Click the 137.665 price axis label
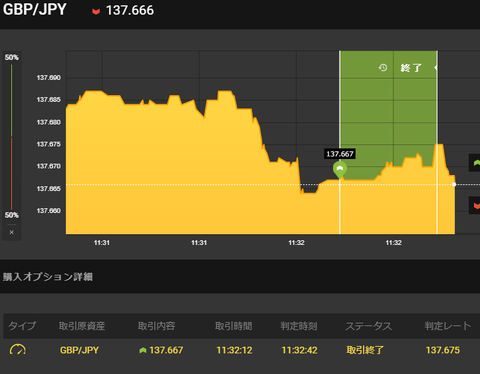The width and height of the screenshot is (480, 374). 49,189
